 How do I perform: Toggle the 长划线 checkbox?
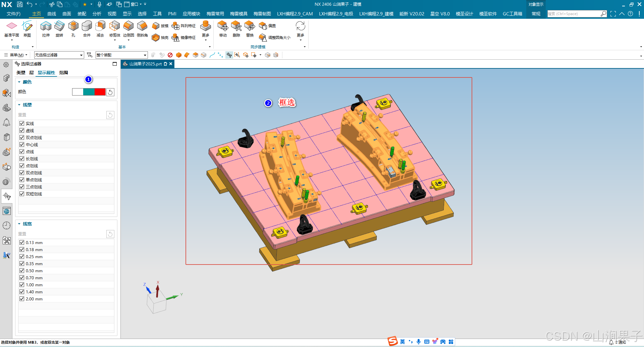(22, 159)
